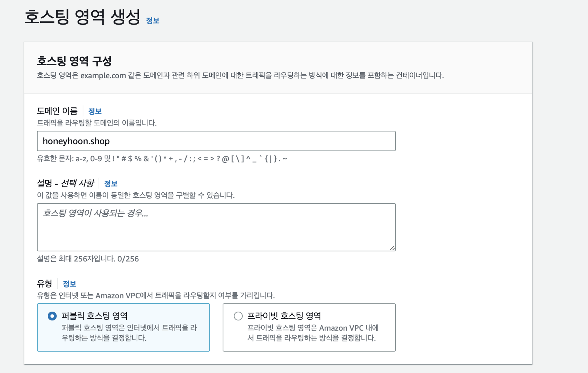The width and height of the screenshot is (588, 373).
Task: Click the 유형 section label
Action: coord(44,284)
